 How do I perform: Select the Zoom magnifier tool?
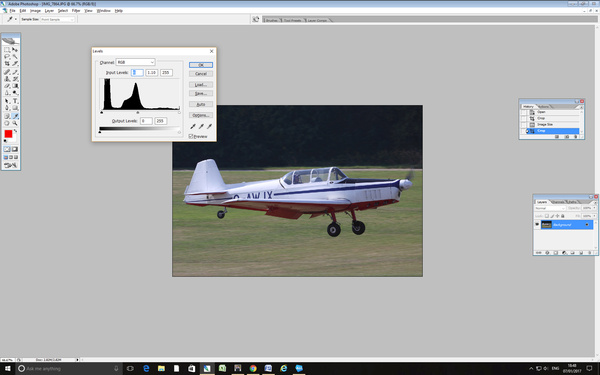[x=15, y=123]
